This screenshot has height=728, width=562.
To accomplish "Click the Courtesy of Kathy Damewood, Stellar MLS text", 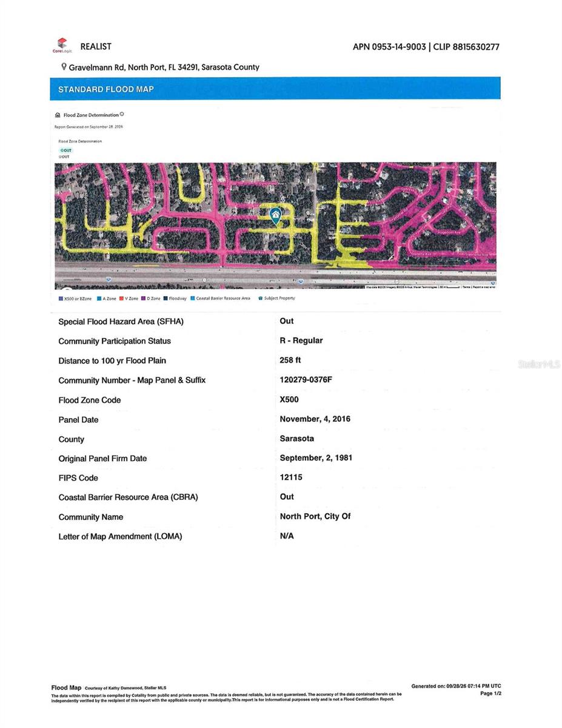I will pyautogui.click(x=125, y=688).
